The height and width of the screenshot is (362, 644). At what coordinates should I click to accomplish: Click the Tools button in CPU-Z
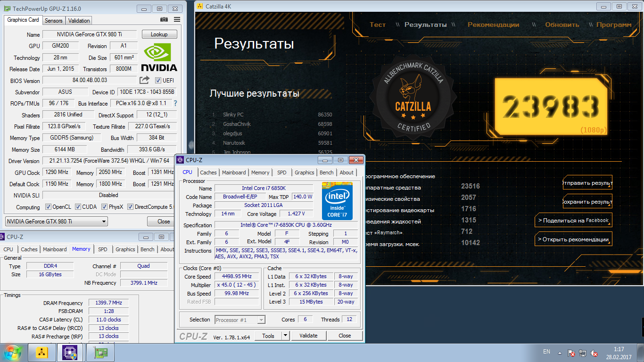click(x=268, y=336)
